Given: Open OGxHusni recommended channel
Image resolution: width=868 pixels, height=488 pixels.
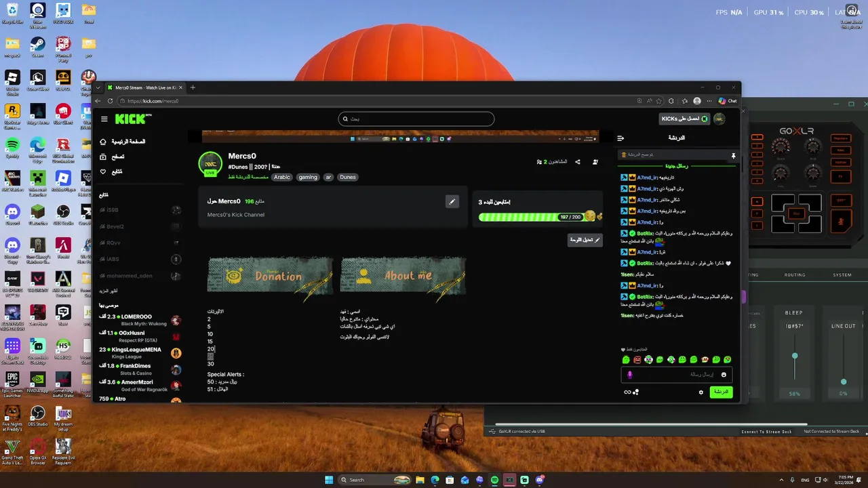Looking at the screenshot, I should pyautogui.click(x=140, y=336).
